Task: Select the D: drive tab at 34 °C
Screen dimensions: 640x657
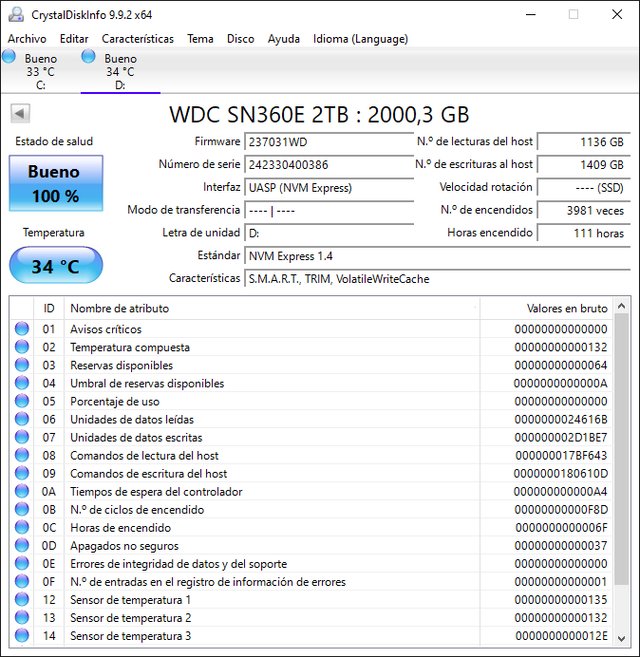Action: tap(120, 71)
